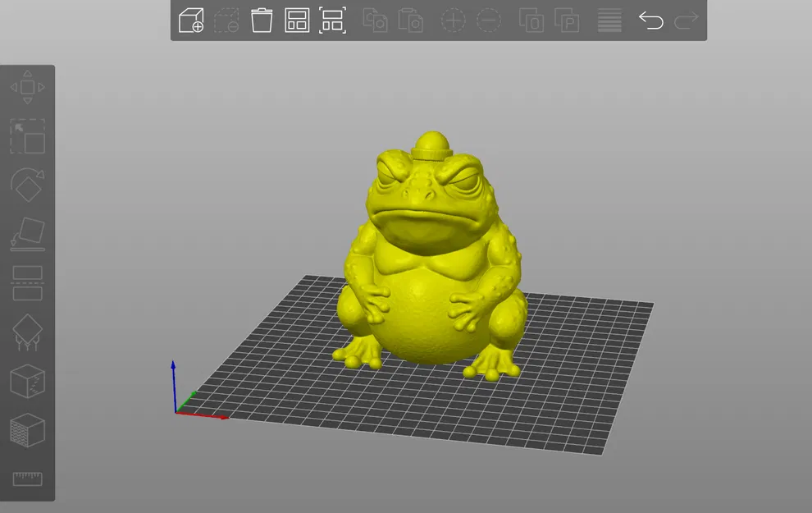Copy the selected model
Screen dimensions: 812x513
point(375,21)
